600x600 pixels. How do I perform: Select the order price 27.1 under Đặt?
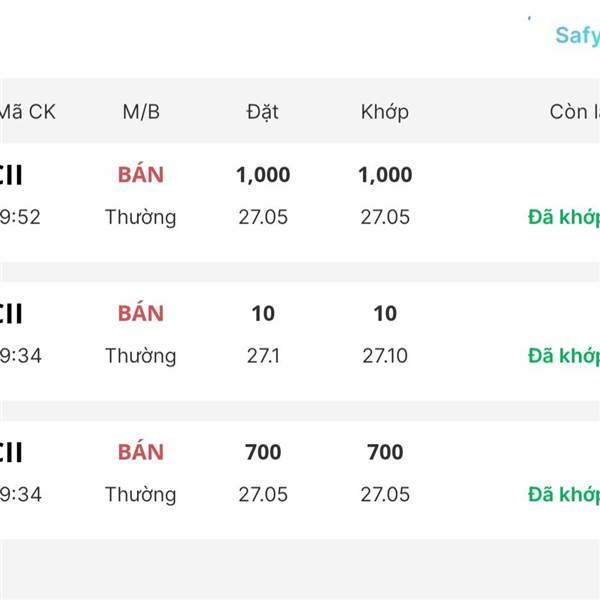click(263, 356)
